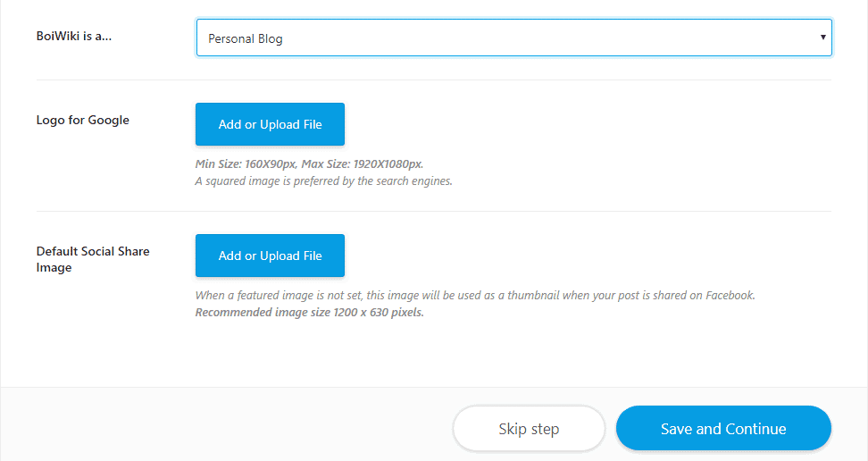Click the divider line below the site type row
The width and height of the screenshot is (868, 461).
[434, 80]
